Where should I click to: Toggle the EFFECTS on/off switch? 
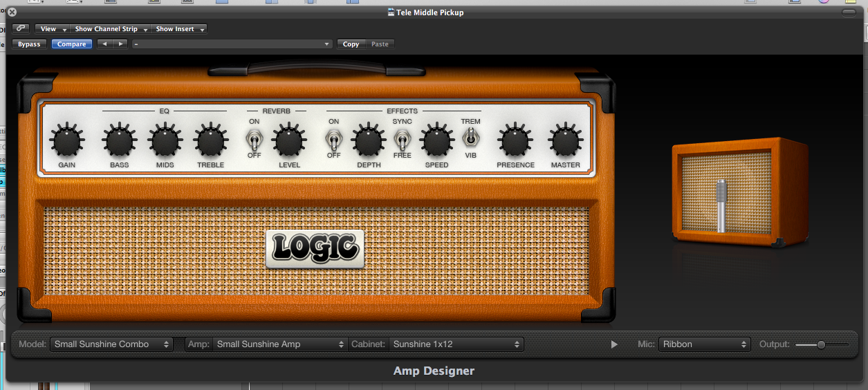(x=333, y=140)
